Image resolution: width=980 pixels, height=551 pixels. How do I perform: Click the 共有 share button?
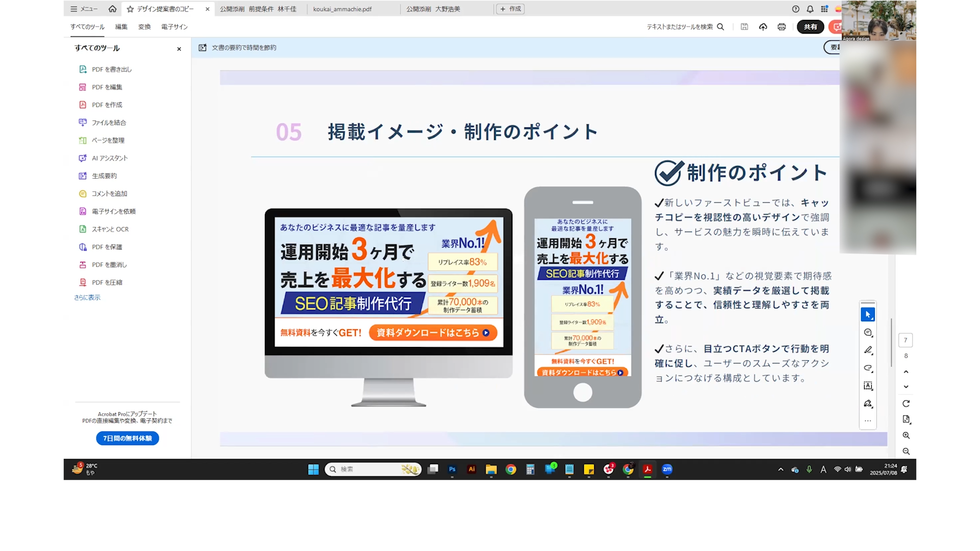pos(810,27)
